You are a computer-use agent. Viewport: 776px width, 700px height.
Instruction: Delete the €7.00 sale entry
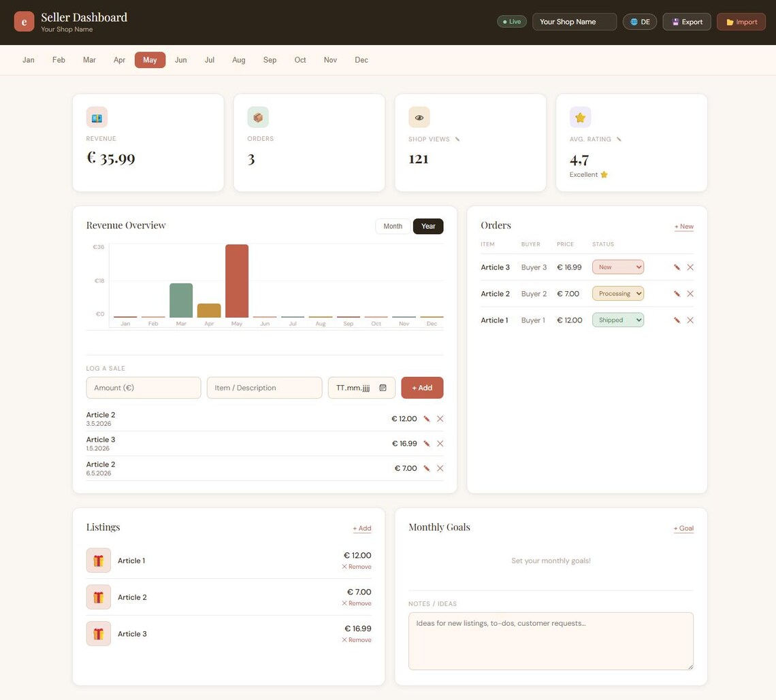point(440,469)
